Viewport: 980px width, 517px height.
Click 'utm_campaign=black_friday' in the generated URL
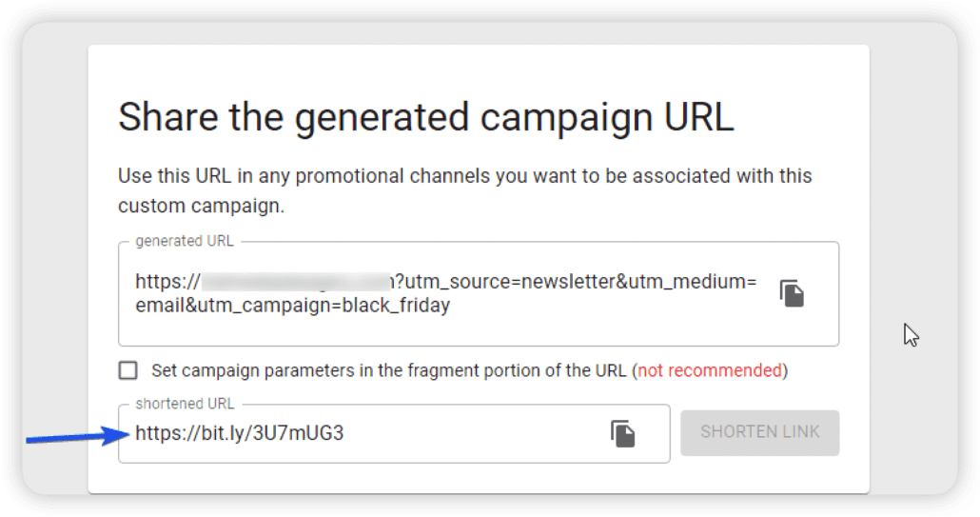pos(323,306)
